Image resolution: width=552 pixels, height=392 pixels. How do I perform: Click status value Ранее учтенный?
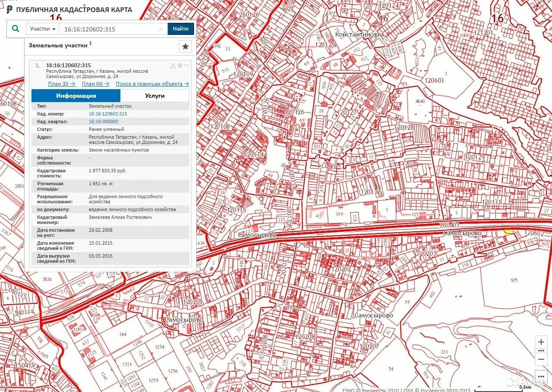point(107,129)
